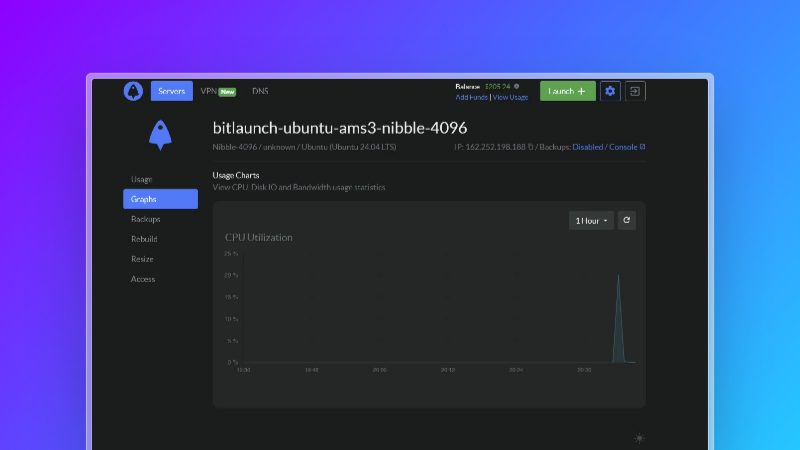The width and height of the screenshot is (800, 450).
Task: Open the VPN tab
Action: tap(217, 91)
